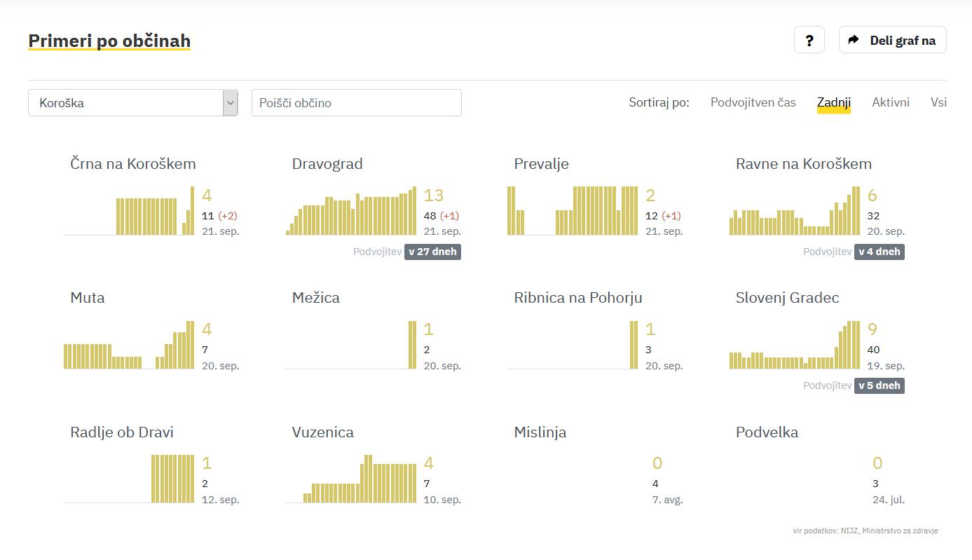Select the Ravne na Koroškem chart

(795, 210)
